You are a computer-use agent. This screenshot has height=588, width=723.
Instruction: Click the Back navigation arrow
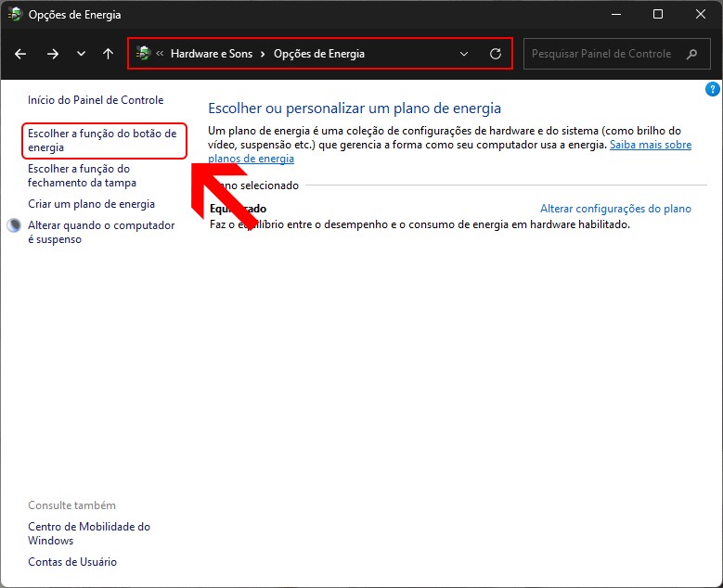click(x=20, y=54)
